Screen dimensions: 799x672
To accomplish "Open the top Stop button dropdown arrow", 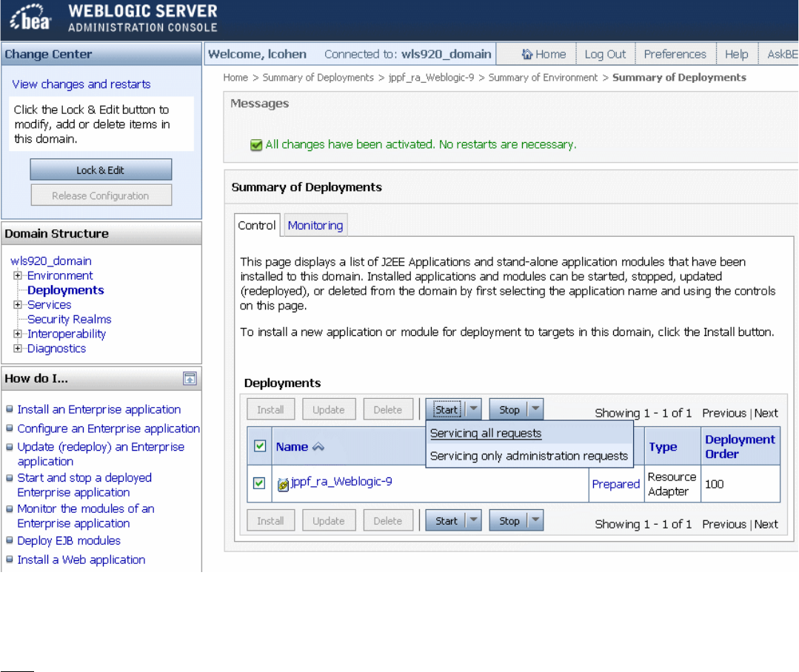I will point(535,409).
